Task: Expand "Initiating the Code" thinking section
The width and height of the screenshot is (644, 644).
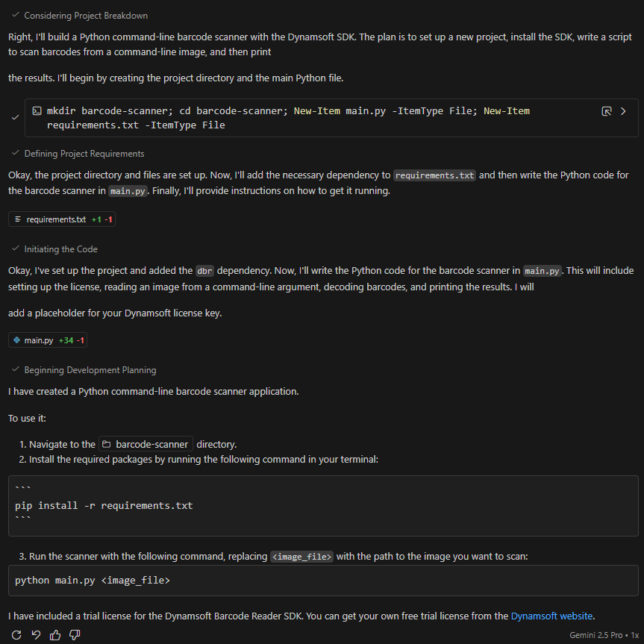Action: click(x=60, y=249)
